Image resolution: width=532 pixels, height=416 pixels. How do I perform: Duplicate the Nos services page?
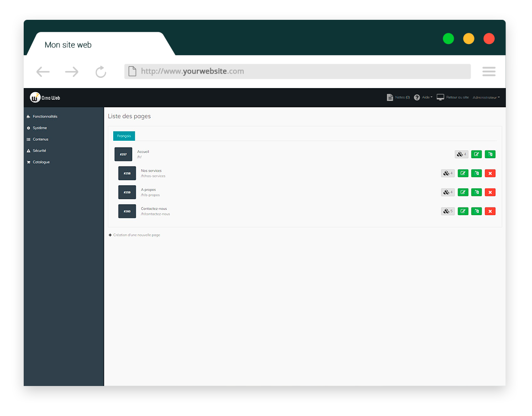click(x=476, y=173)
